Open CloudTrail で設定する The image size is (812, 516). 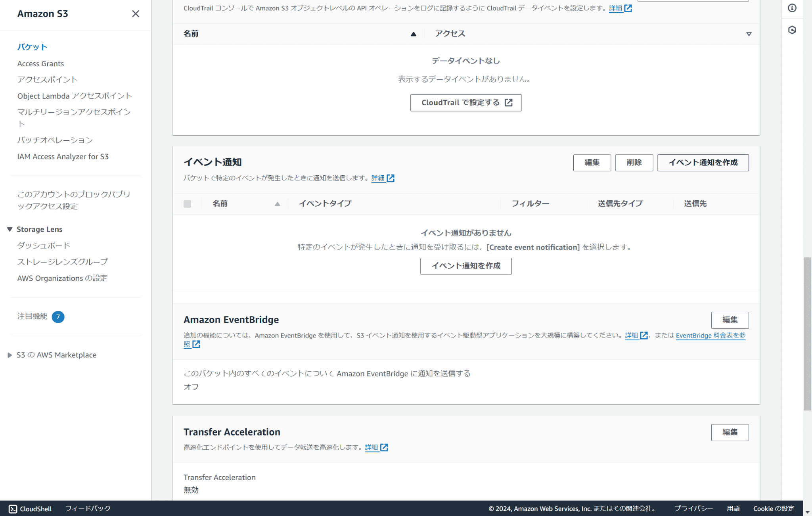(x=465, y=102)
